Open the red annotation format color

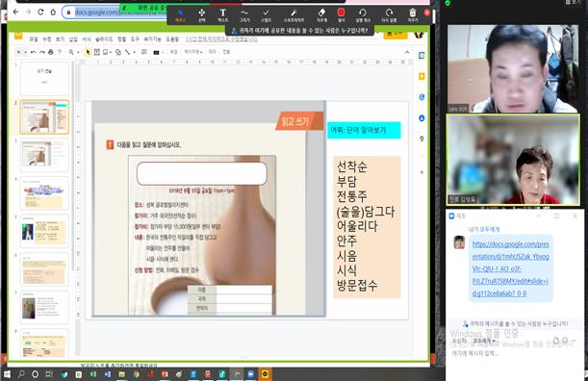pos(342,15)
